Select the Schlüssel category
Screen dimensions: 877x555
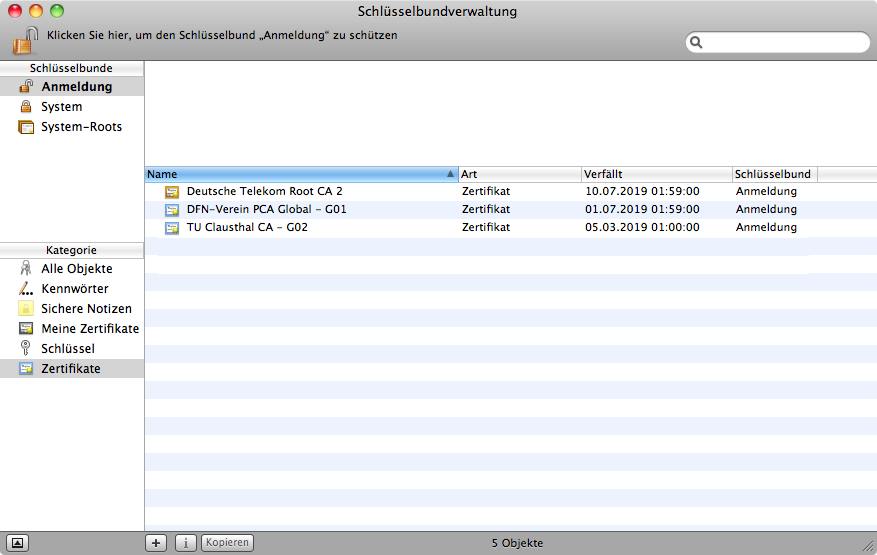point(67,349)
